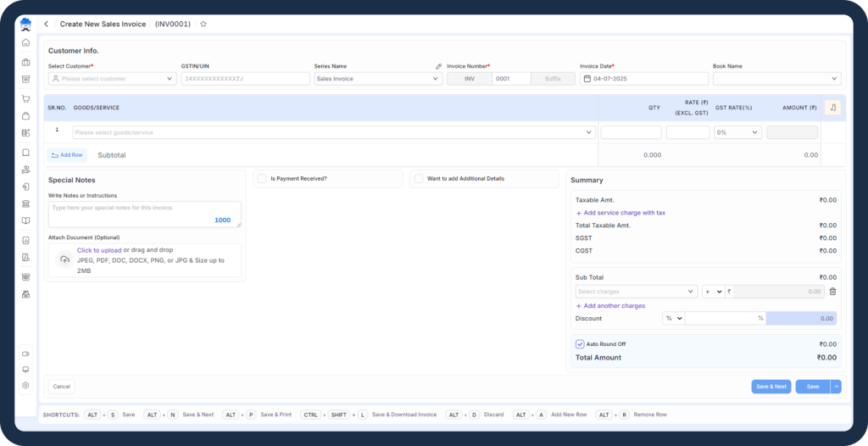This screenshot has width=868, height=446.
Task: Open the shopping cart sidebar icon
Action: tap(25, 98)
